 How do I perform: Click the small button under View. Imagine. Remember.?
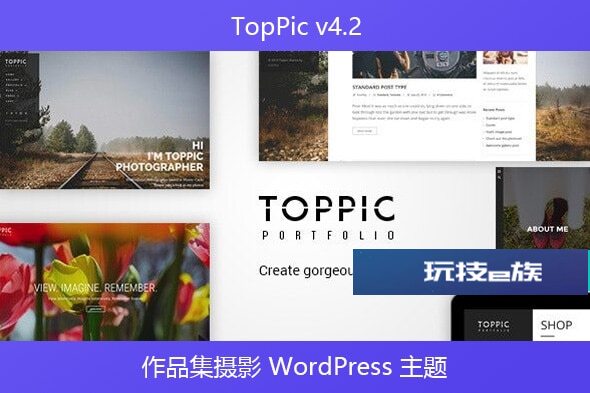pyautogui.click(x=96, y=309)
